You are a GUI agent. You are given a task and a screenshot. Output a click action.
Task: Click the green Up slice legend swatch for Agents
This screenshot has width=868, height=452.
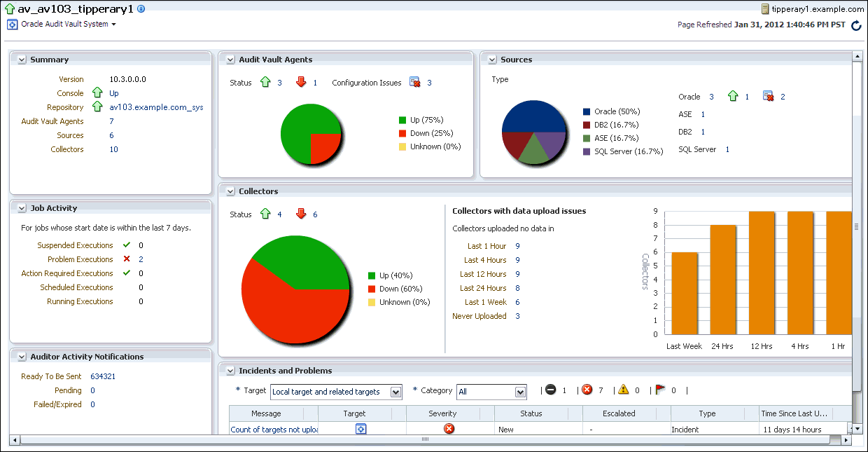coord(402,120)
